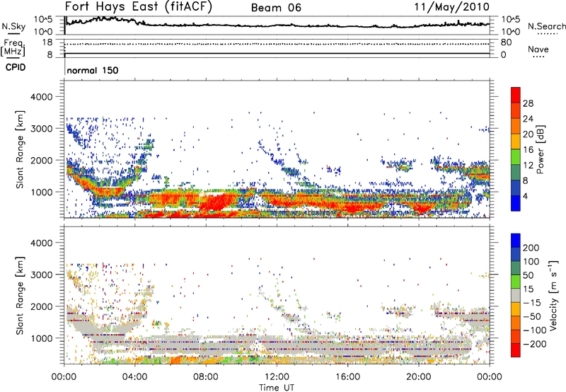Viewport: 566px width, 392px height.
Task: Click the '2000' tick on the power panel axis
Action: [41, 160]
